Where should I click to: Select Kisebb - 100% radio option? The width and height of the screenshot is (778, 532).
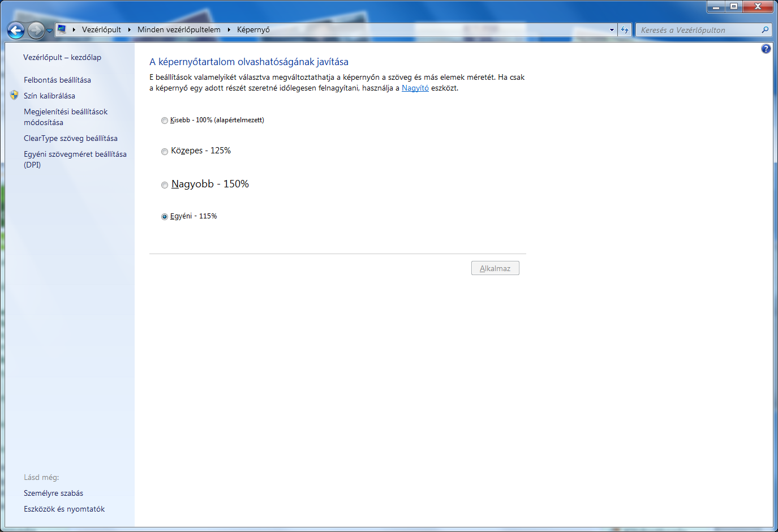click(165, 121)
